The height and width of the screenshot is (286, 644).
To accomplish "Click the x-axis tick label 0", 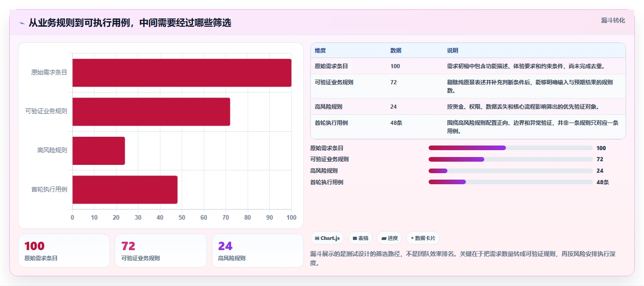I will [72, 217].
